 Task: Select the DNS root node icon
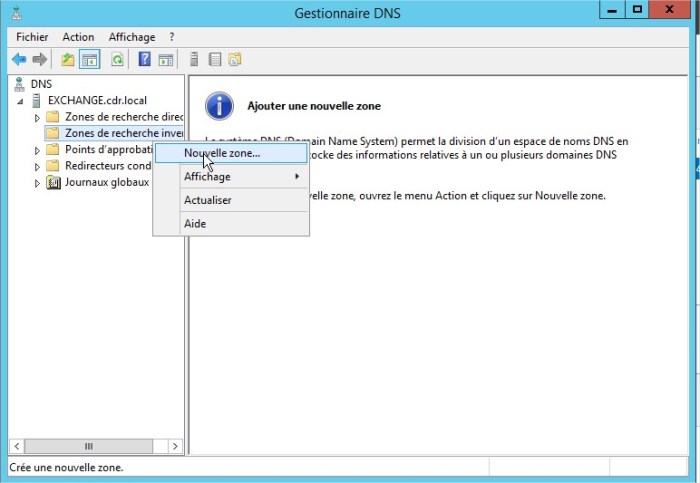click(19, 84)
